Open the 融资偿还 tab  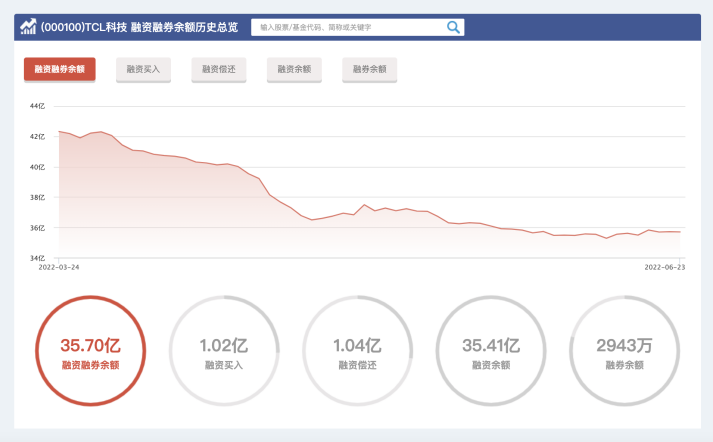218,69
